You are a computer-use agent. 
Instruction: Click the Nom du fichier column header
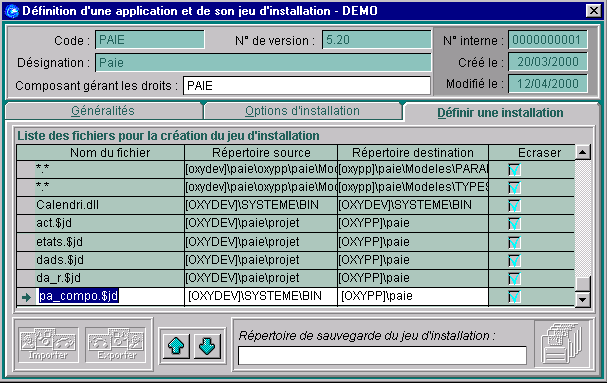(x=101, y=153)
